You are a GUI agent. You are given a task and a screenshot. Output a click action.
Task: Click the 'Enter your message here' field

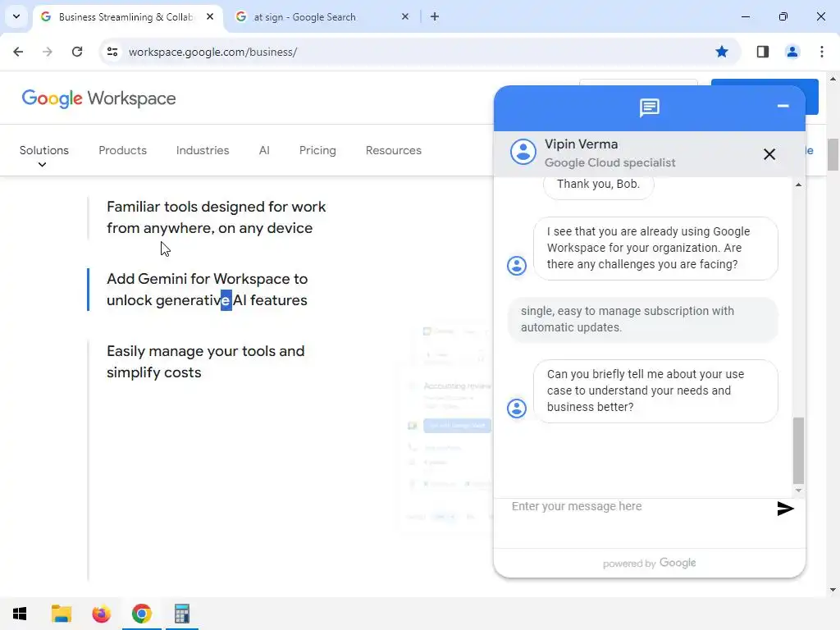pos(638,507)
